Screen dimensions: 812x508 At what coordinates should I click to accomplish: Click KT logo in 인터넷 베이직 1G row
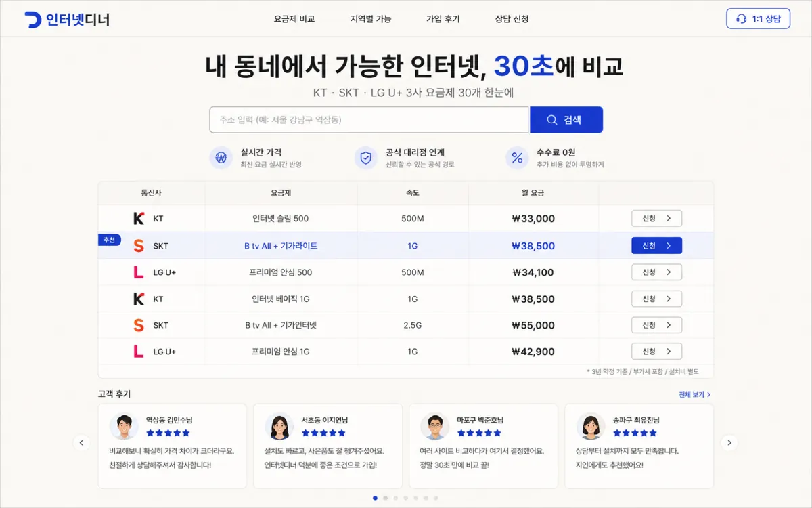tap(139, 299)
